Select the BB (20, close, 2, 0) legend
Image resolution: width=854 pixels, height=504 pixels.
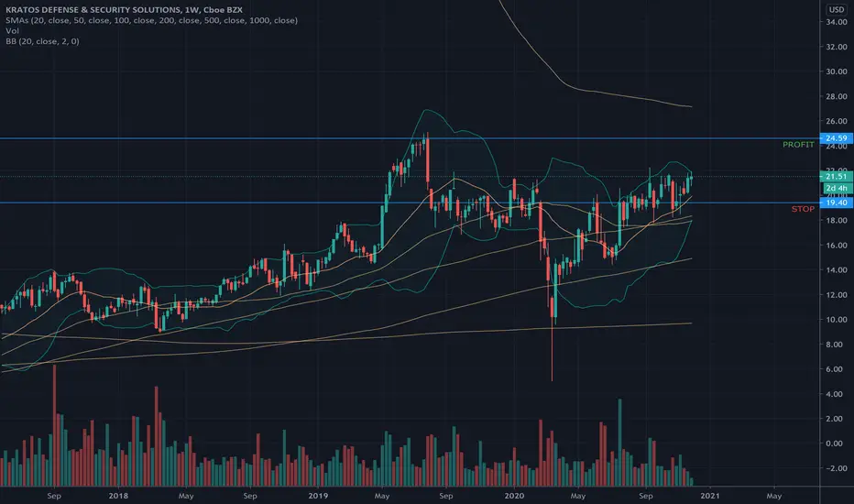42,41
